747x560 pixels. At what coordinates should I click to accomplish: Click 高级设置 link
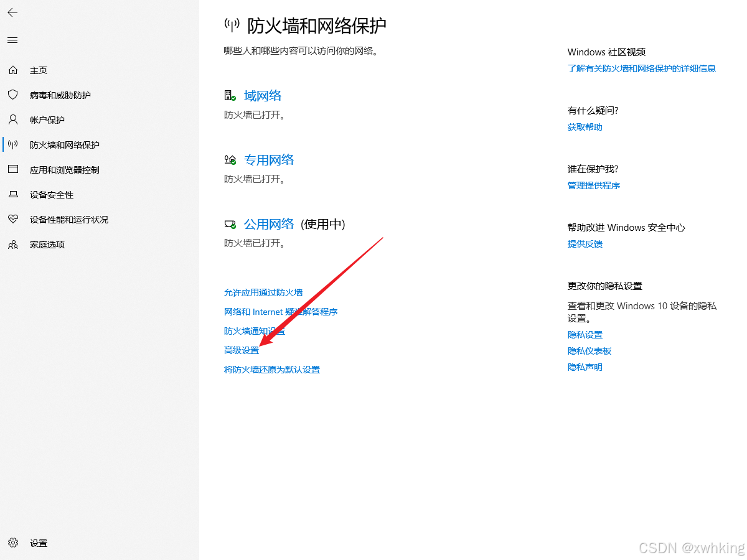241,350
